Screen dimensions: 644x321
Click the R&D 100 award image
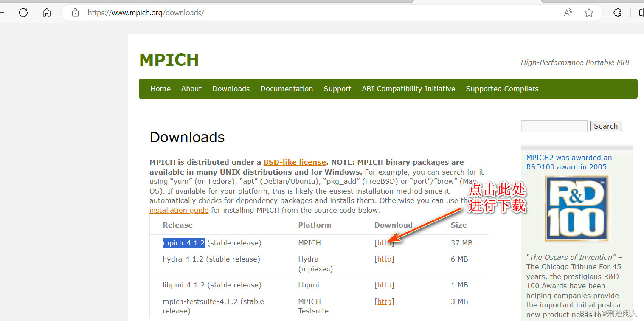pyautogui.click(x=577, y=209)
